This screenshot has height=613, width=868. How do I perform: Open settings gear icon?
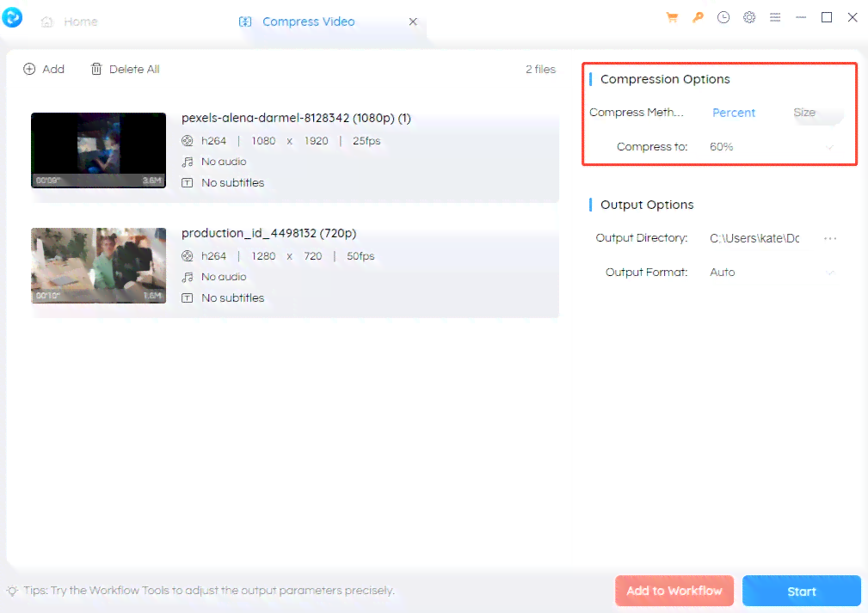point(749,18)
